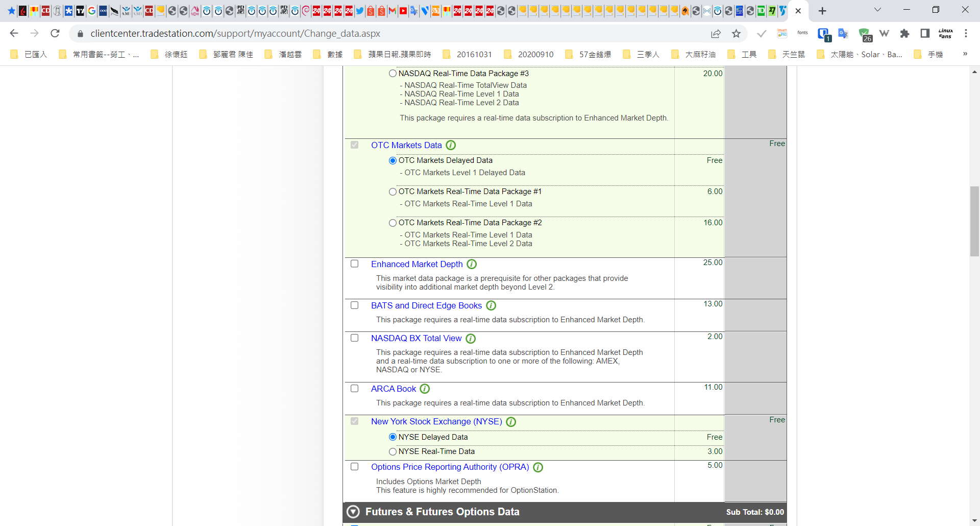Open the Chrome three-dot menu
This screenshot has height=526, width=980.
tap(966, 33)
